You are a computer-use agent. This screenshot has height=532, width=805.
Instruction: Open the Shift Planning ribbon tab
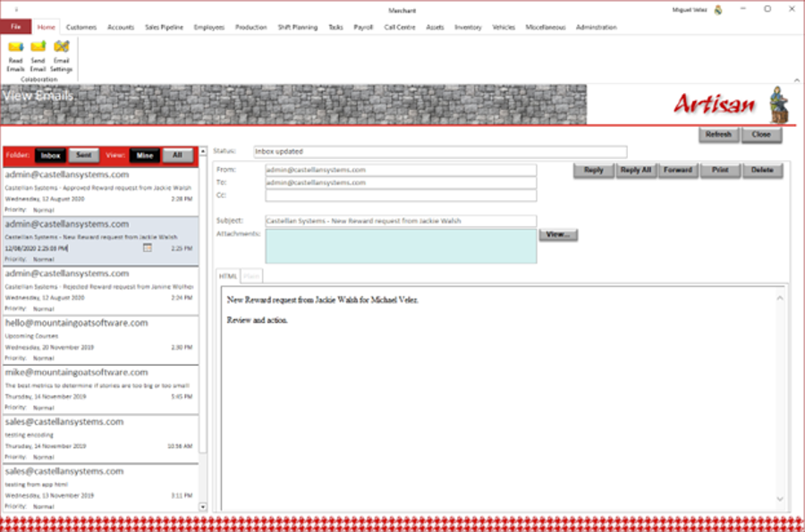[x=298, y=27]
